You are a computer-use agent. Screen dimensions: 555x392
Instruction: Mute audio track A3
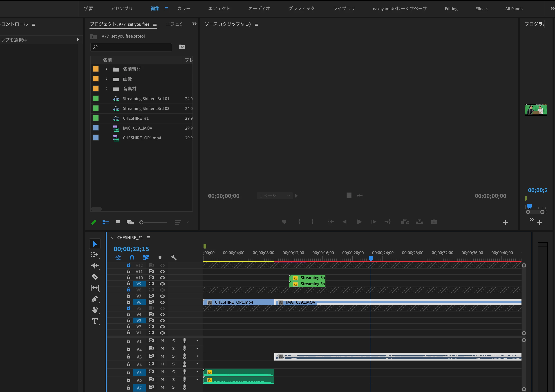[162, 356]
